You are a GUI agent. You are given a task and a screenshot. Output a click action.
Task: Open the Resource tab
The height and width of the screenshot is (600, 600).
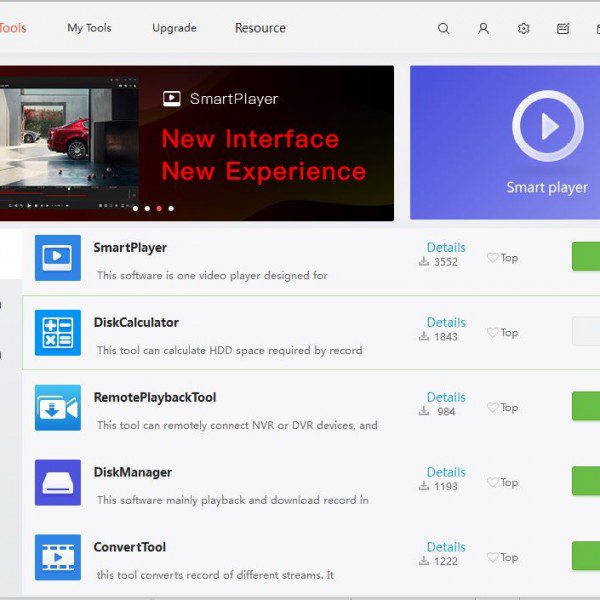point(260,28)
